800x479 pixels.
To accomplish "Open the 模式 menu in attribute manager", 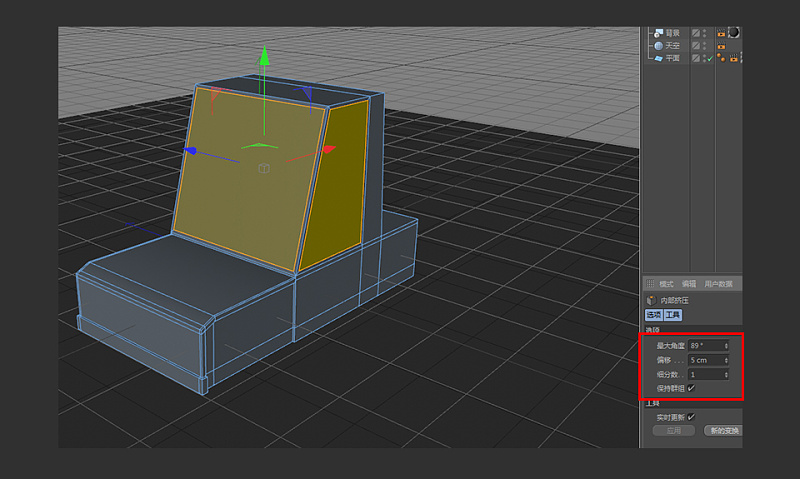I will pos(666,284).
